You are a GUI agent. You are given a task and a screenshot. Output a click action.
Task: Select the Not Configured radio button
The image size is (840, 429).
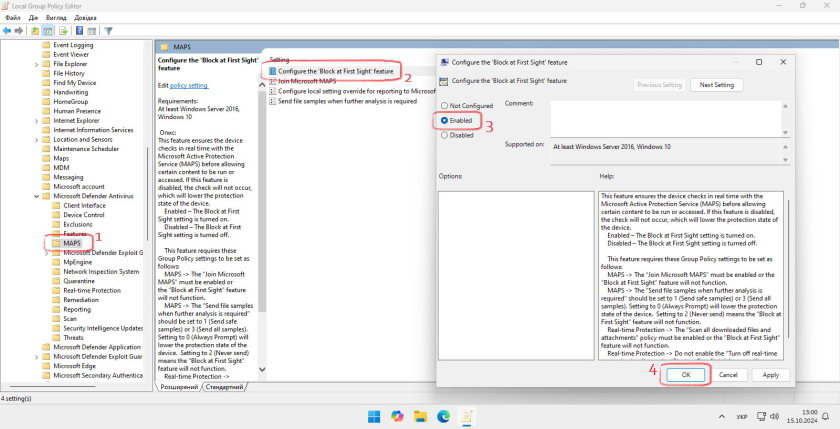pyautogui.click(x=444, y=106)
